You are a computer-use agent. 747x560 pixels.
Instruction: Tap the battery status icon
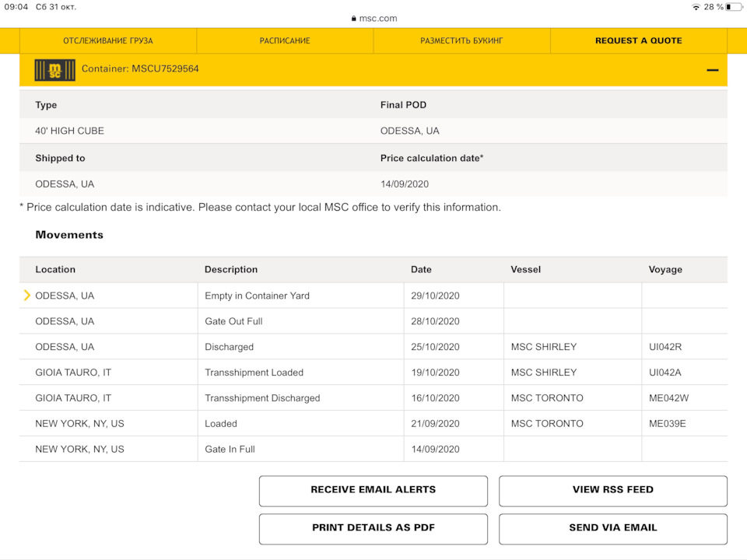734,7
